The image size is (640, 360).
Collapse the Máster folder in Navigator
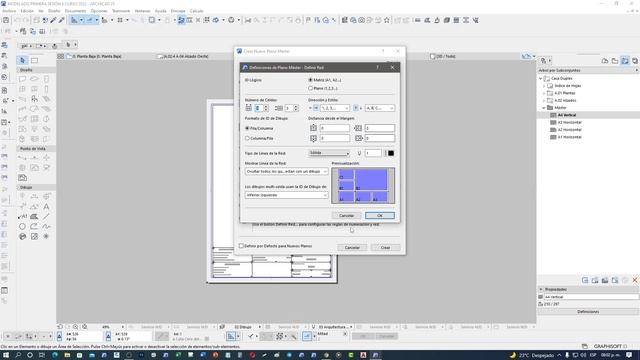point(544,108)
